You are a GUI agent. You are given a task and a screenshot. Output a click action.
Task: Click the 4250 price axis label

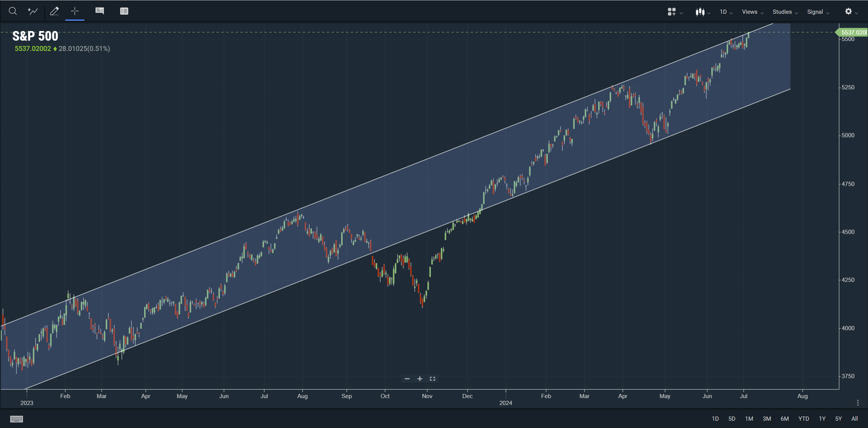coord(848,280)
